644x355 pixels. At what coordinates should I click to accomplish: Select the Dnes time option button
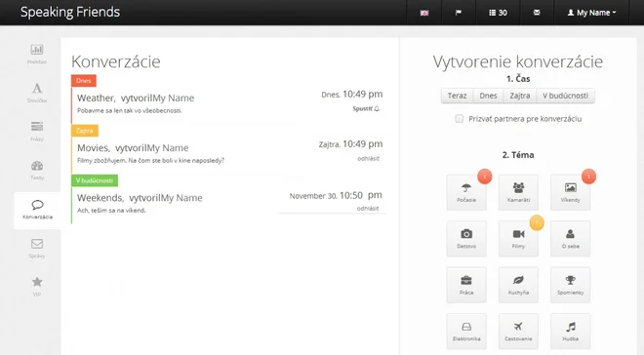488,96
